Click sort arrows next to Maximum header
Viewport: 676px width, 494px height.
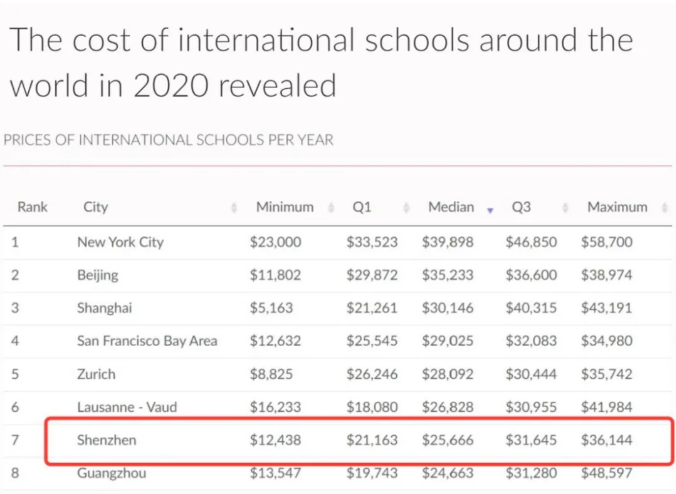coord(664,208)
